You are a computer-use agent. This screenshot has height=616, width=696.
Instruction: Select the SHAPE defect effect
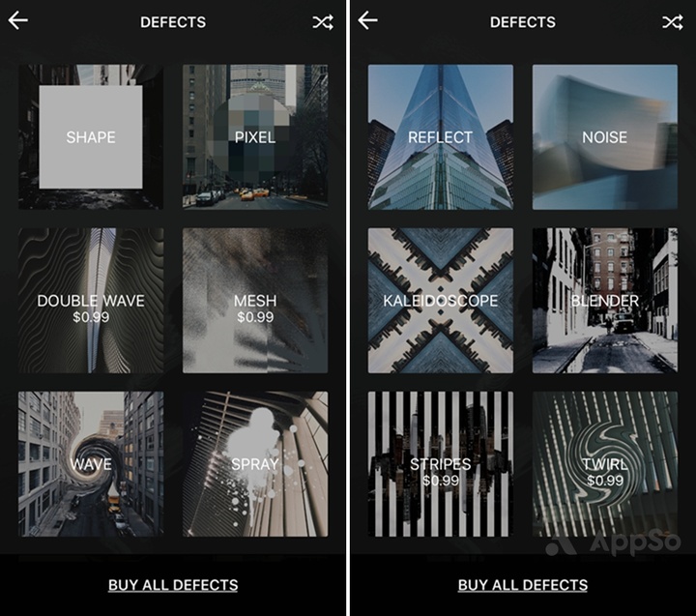[x=91, y=136]
